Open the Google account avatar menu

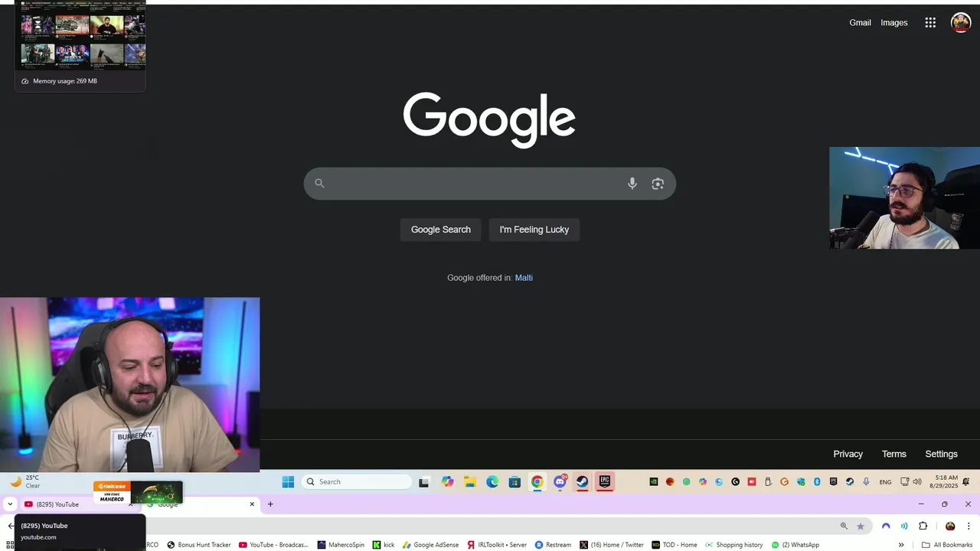point(961,23)
